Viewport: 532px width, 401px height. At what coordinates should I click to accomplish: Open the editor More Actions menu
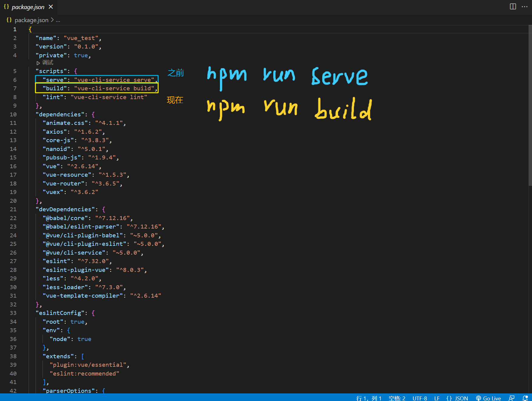coord(524,7)
